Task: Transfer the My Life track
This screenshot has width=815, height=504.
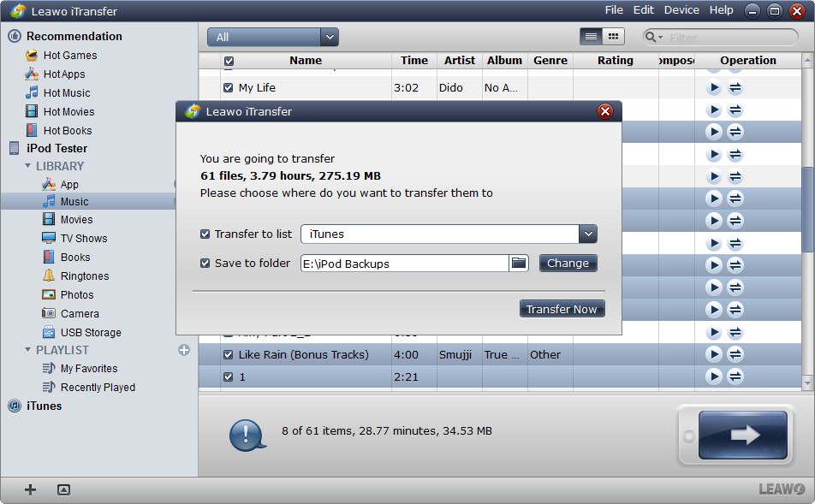Action: (735, 88)
